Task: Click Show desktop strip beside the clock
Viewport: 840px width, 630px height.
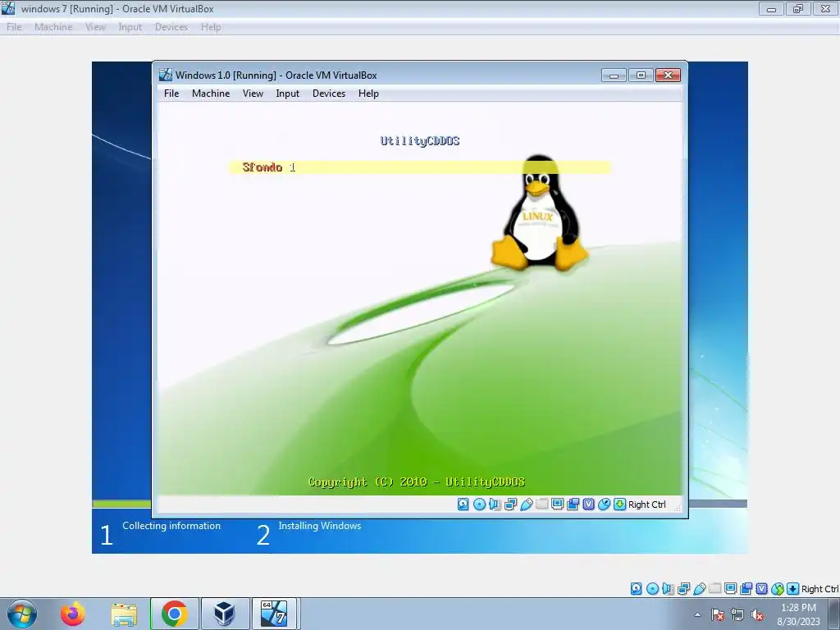Action: [833, 614]
